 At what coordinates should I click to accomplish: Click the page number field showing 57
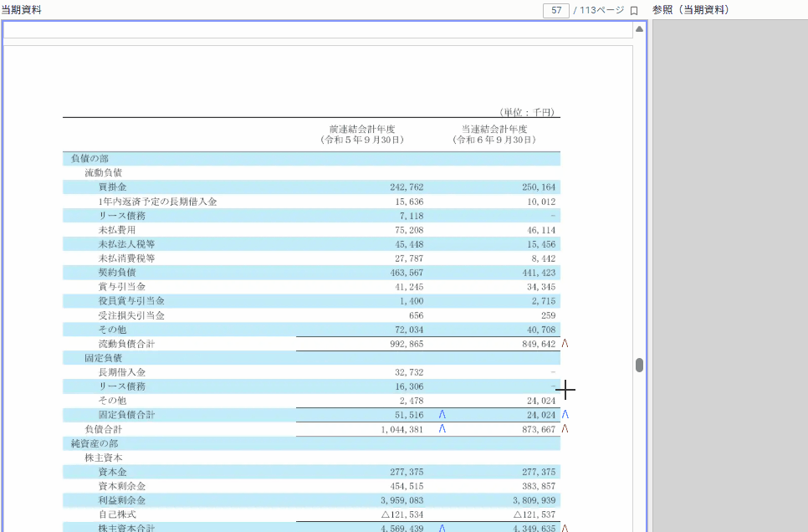point(556,10)
